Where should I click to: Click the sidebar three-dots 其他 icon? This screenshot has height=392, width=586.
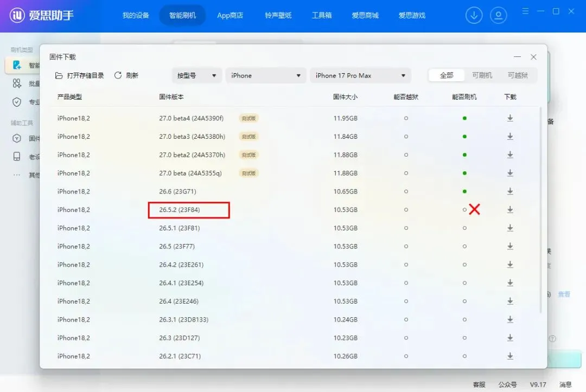pos(17,175)
